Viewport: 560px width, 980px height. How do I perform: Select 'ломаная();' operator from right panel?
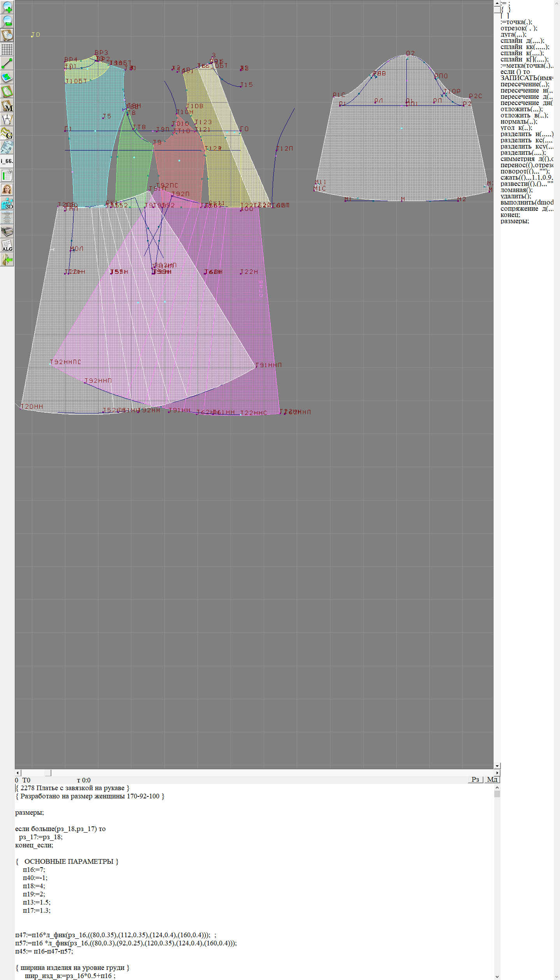516,190
